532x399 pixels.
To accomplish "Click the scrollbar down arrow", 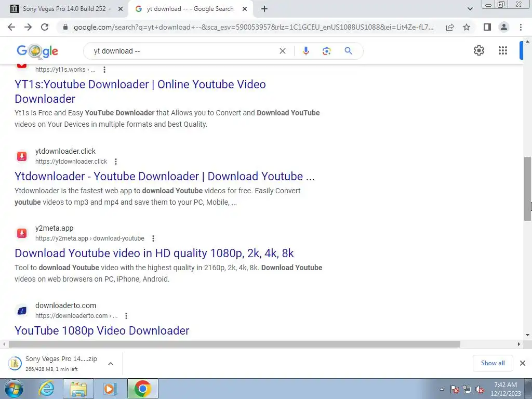I will coord(528,335).
